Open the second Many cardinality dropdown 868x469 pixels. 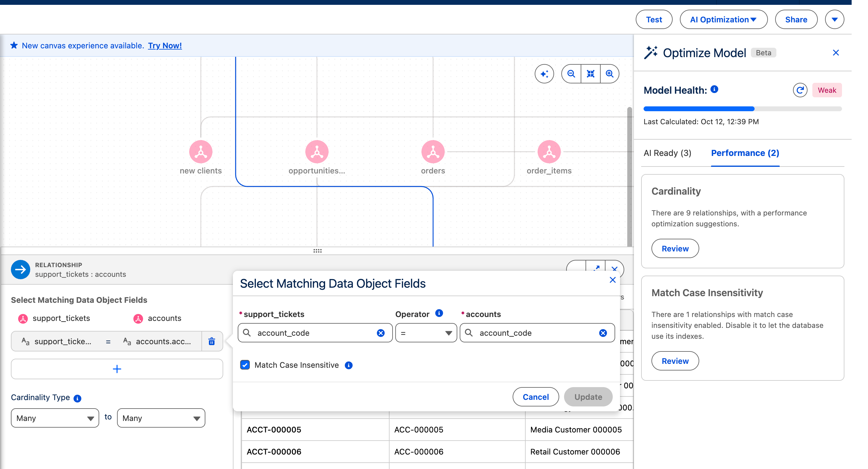pos(161,418)
